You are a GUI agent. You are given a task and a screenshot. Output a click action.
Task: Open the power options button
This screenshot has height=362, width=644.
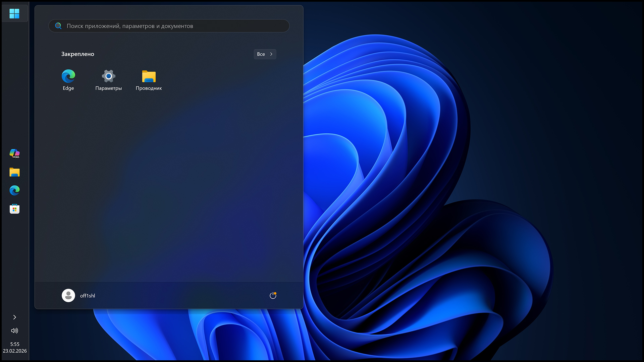click(273, 296)
